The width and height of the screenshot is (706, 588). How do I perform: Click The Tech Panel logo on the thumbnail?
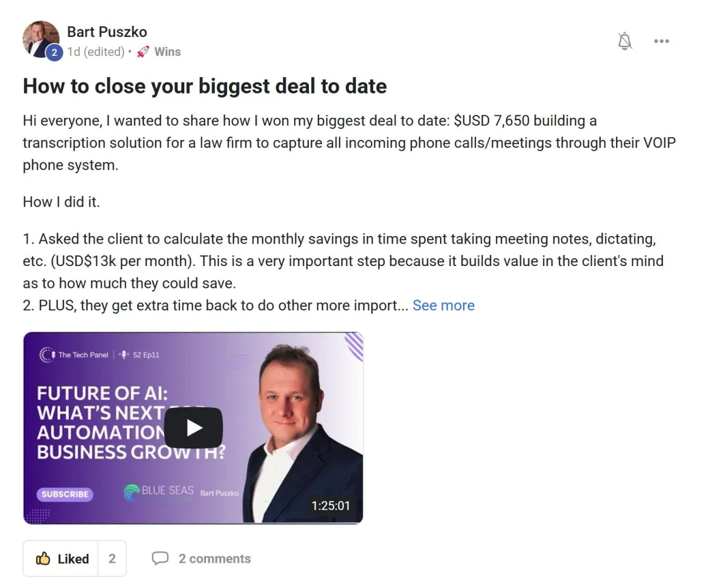[74, 355]
